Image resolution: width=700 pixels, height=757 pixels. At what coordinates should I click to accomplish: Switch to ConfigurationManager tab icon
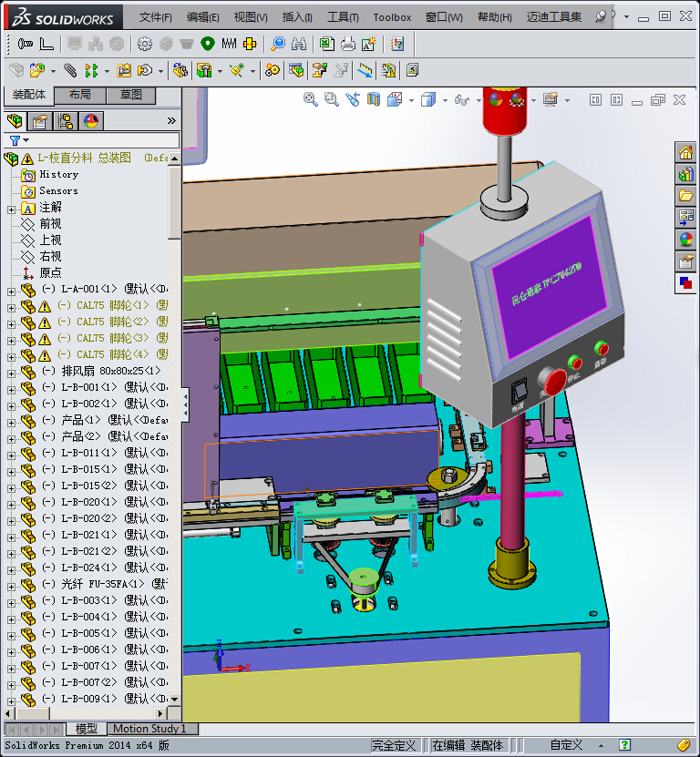tap(66, 120)
